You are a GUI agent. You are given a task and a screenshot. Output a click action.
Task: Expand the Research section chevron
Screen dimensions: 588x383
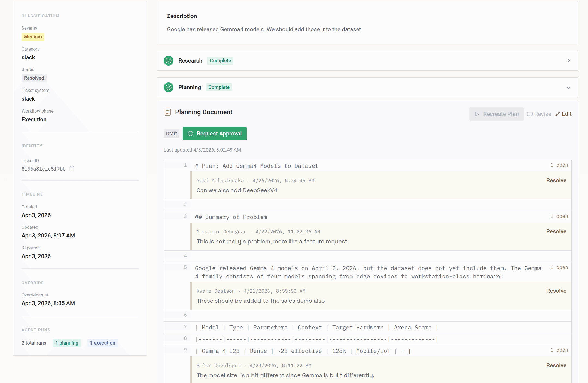[x=569, y=61]
